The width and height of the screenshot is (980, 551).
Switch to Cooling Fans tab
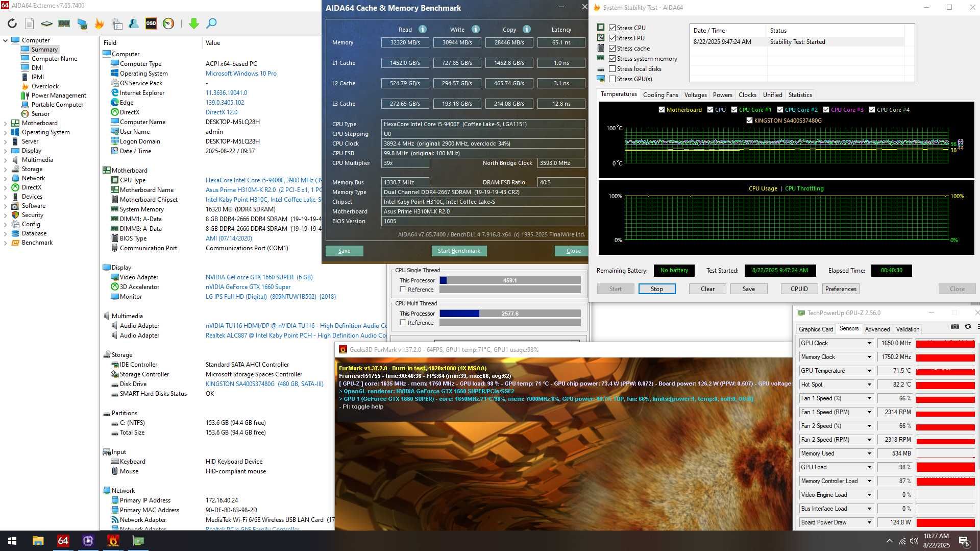pos(660,95)
